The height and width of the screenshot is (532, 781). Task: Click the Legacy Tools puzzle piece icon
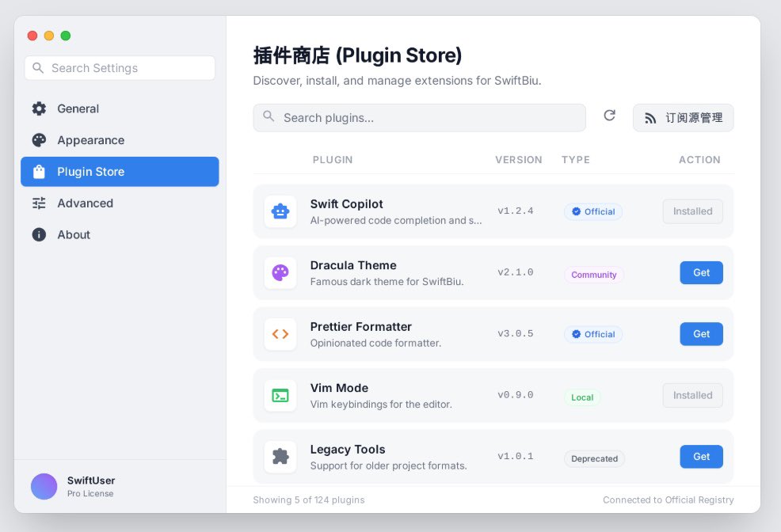(x=280, y=456)
